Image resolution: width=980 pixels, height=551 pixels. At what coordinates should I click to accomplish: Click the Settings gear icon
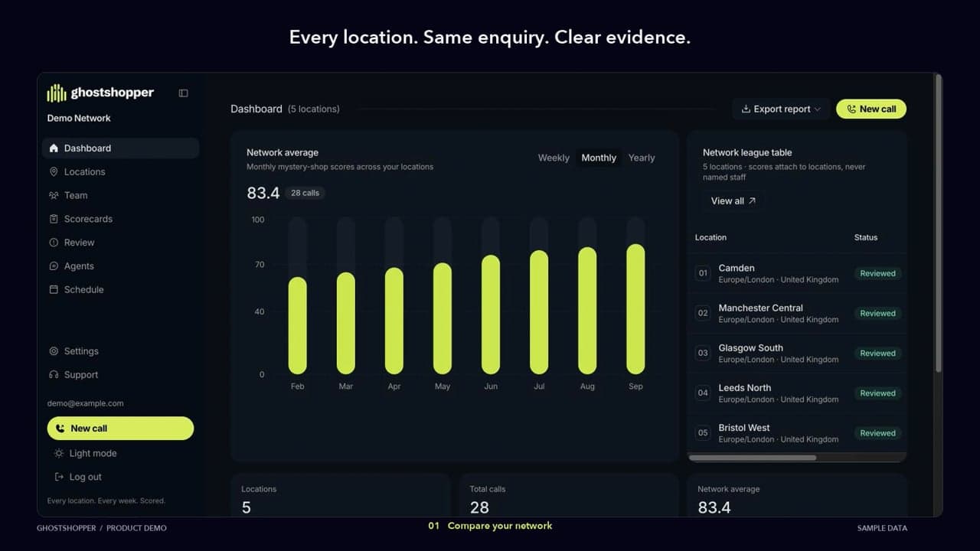54,351
